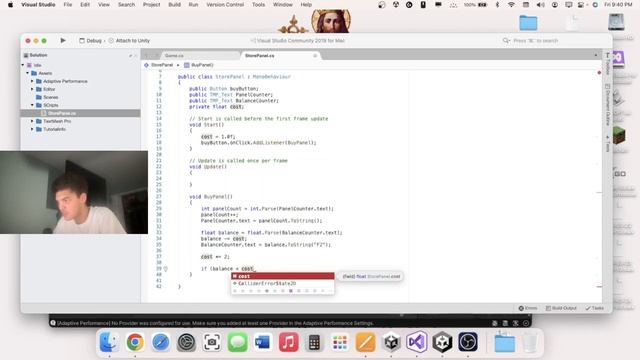Click the red error marker in the scroll ruler
Viewport: 640px width, 360px height.
click(x=599, y=73)
